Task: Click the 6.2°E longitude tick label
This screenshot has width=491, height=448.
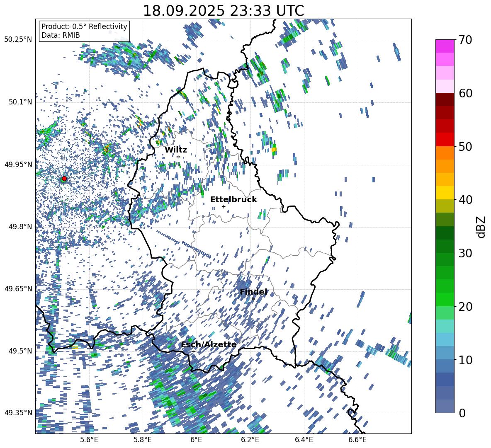Action: (x=250, y=440)
